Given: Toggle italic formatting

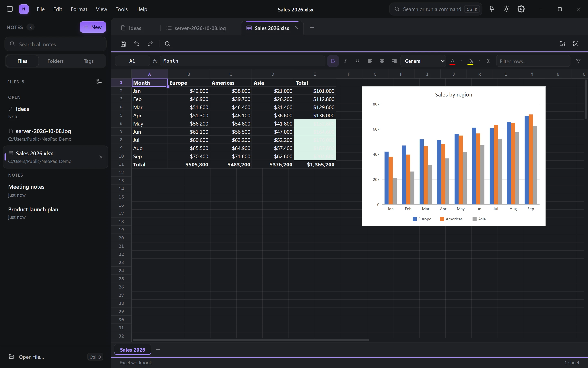Looking at the screenshot, I should pyautogui.click(x=345, y=61).
